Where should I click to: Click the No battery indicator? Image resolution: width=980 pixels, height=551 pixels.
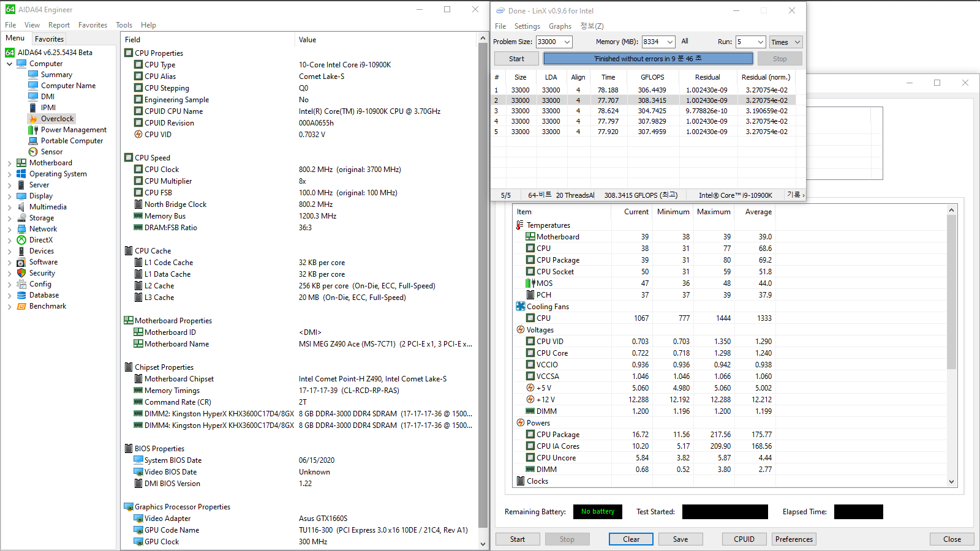pyautogui.click(x=598, y=512)
